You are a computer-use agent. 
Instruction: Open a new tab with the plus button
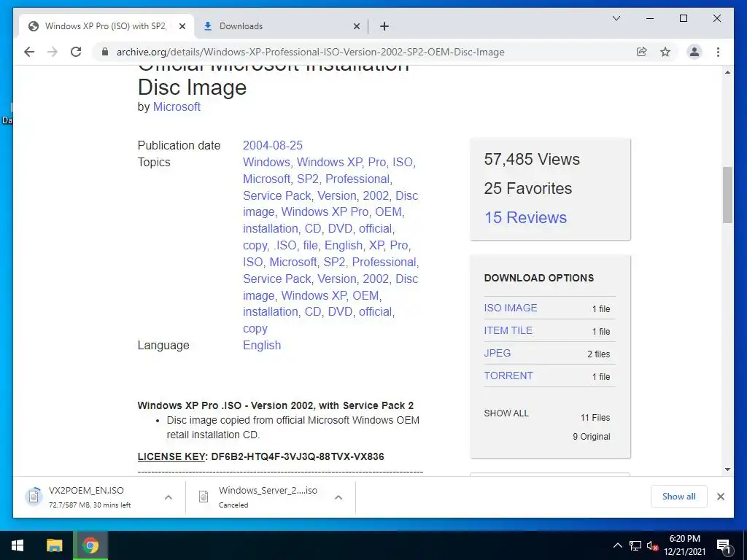tap(384, 26)
